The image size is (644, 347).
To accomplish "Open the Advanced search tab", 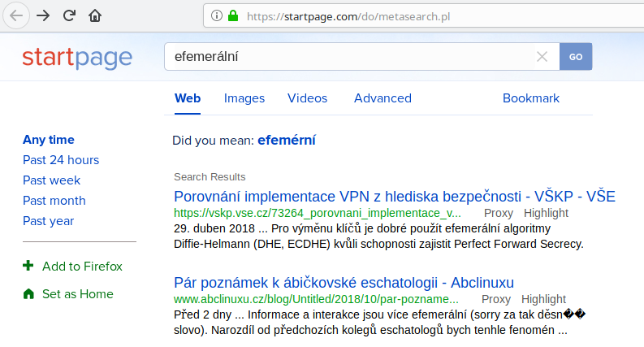I will point(383,98).
